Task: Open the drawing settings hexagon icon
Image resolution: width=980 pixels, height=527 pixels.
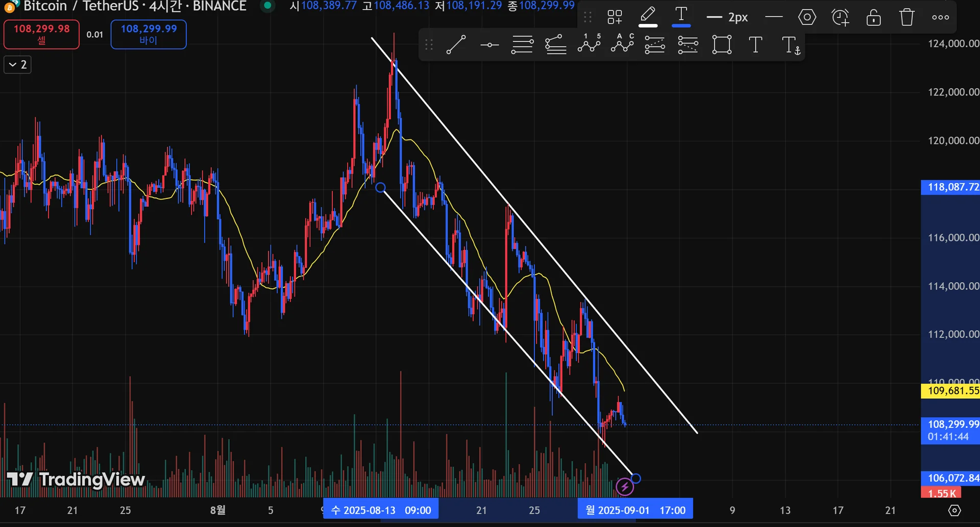Action: click(807, 17)
